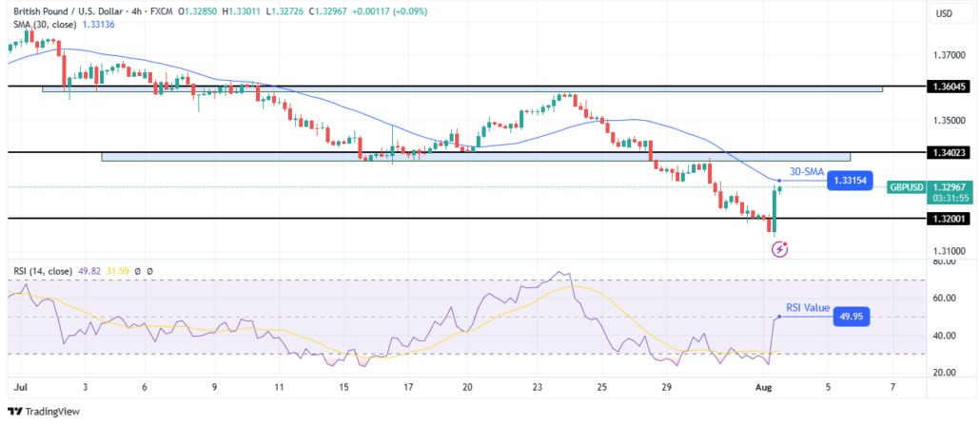Viewport: 980px width, 425px height.
Task: Click the 1.37000 price axis label
Action: click(x=948, y=55)
